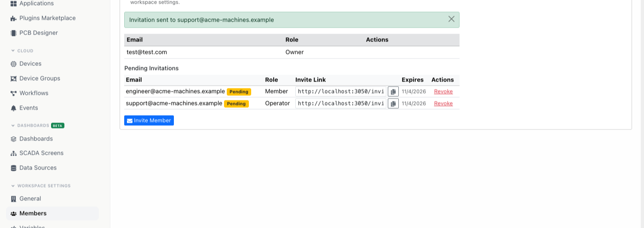Screen dimensions: 644x228
Task: Click Invite Link column header
Action: [x=310, y=80]
